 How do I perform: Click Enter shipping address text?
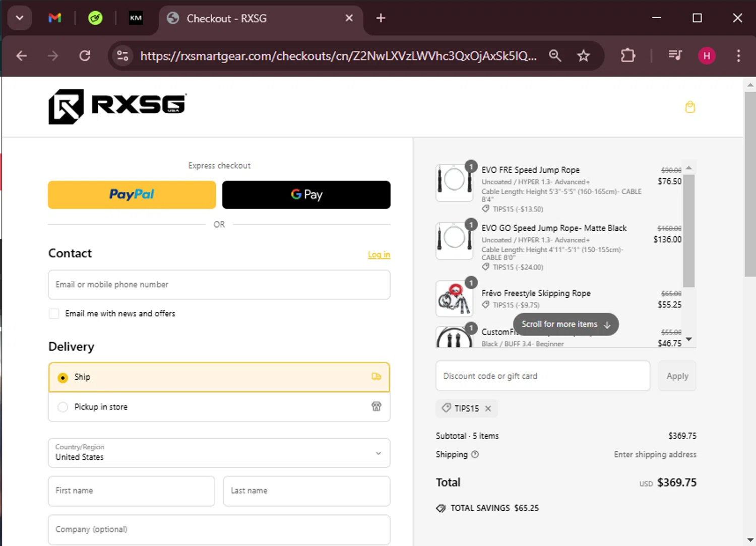click(655, 454)
